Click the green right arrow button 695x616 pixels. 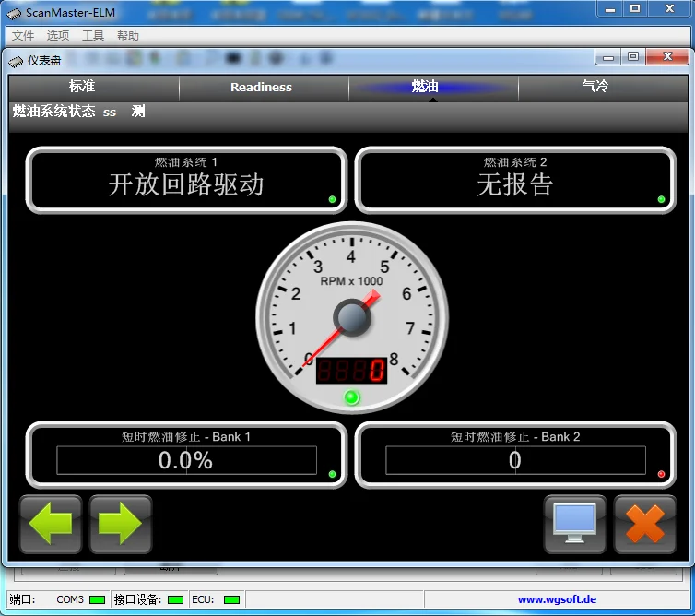[121, 524]
